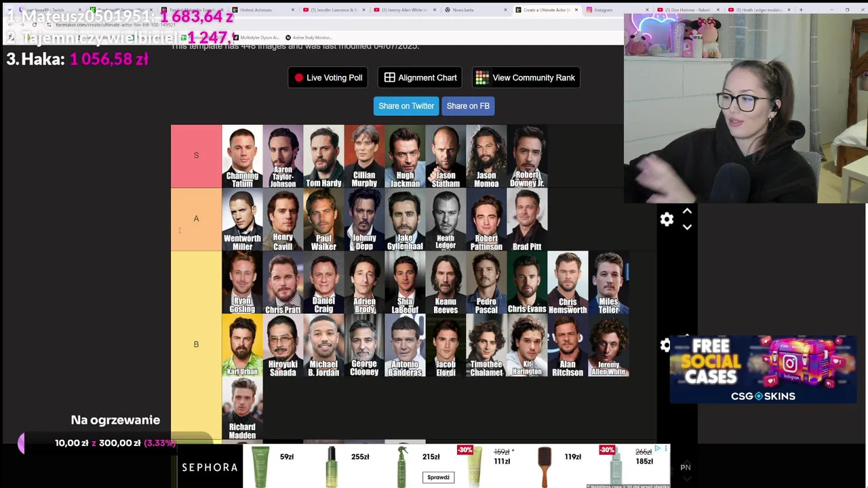Select Miles Teller image
The height and width of the screenshot is (488, 868).
click(x=608, y=283)
